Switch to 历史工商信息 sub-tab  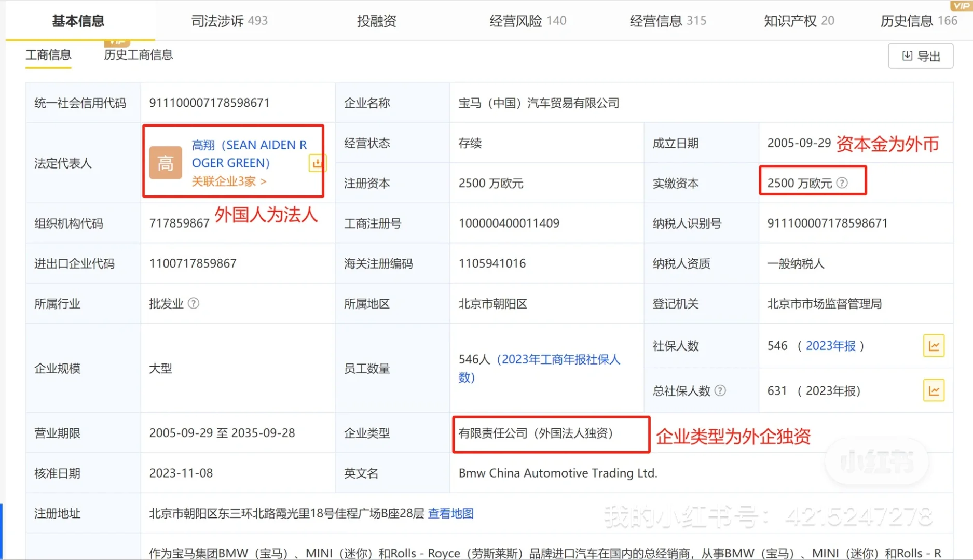tap(138, 55)
